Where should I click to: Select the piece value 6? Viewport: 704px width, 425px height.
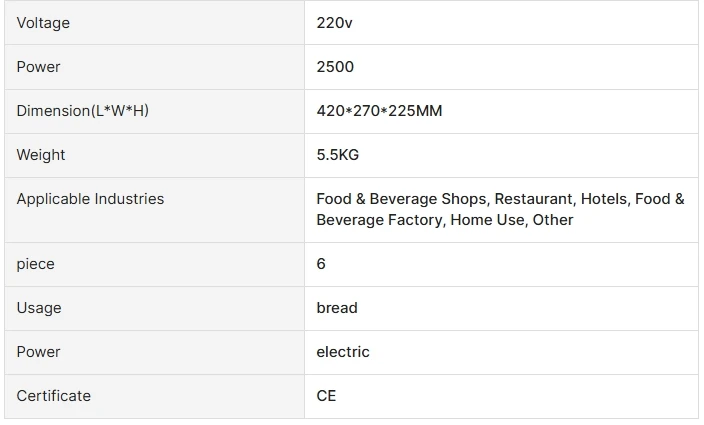coord(321,264)
